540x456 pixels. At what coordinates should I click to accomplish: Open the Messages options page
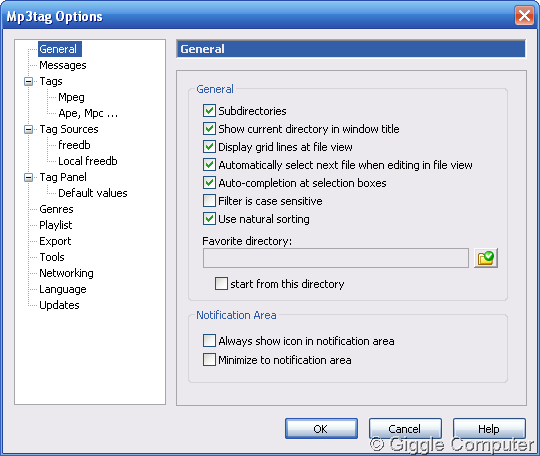[63, 65]
